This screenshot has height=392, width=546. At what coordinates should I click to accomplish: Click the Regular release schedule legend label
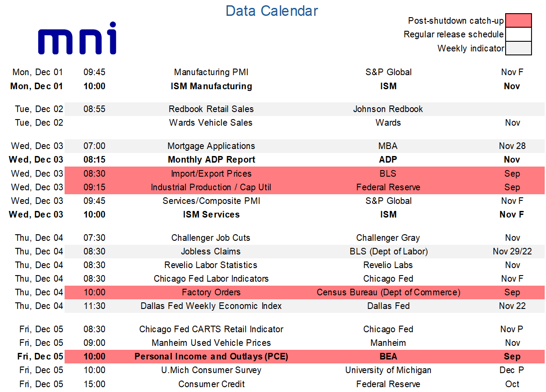(454, 34)
